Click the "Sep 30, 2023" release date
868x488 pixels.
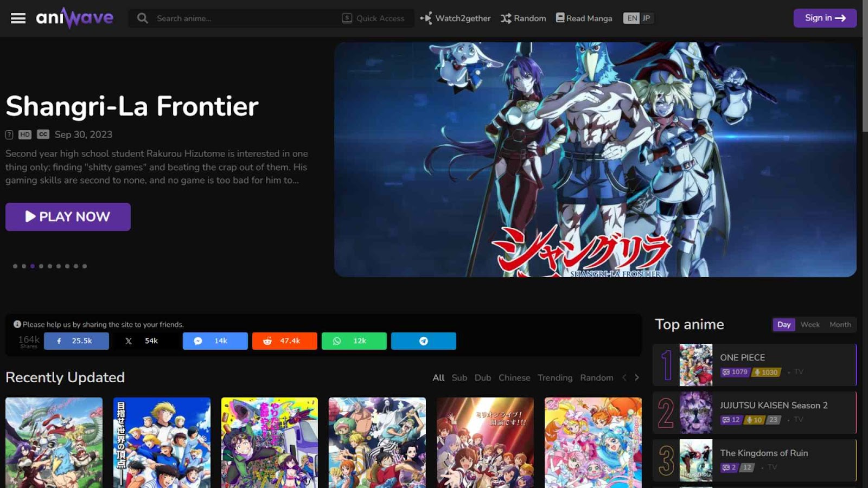84,134
